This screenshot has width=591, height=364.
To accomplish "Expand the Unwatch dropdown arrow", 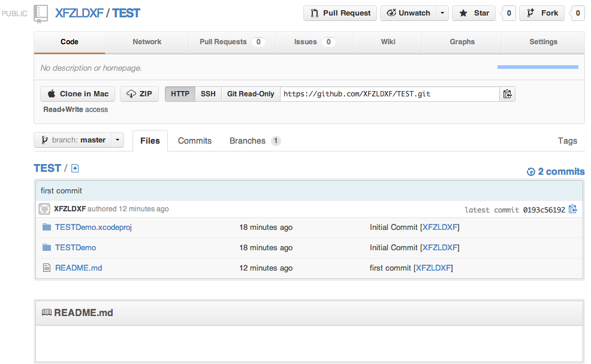I will point(442,13).
